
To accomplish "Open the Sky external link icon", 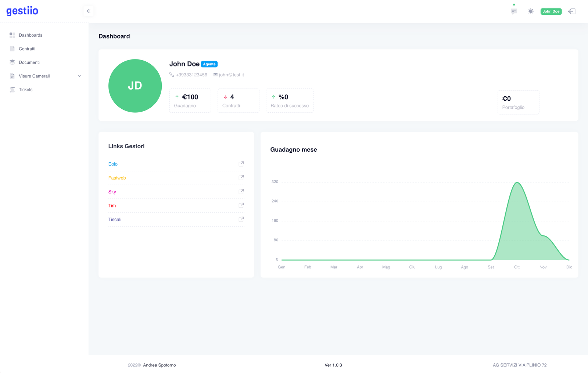I will 241,192.
